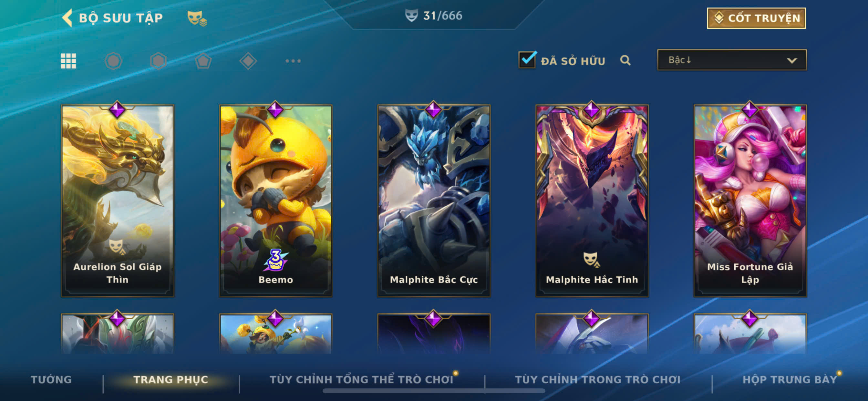Select the grid all-skins filter icon
Viewport: 868px width, 401px height.
pyautogui.click(x=68, y=61)
